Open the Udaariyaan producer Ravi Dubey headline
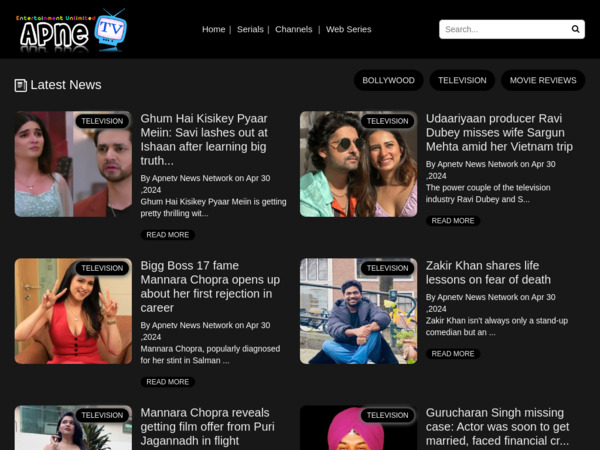The image size is (600, 450). click(x=499, y=133)
